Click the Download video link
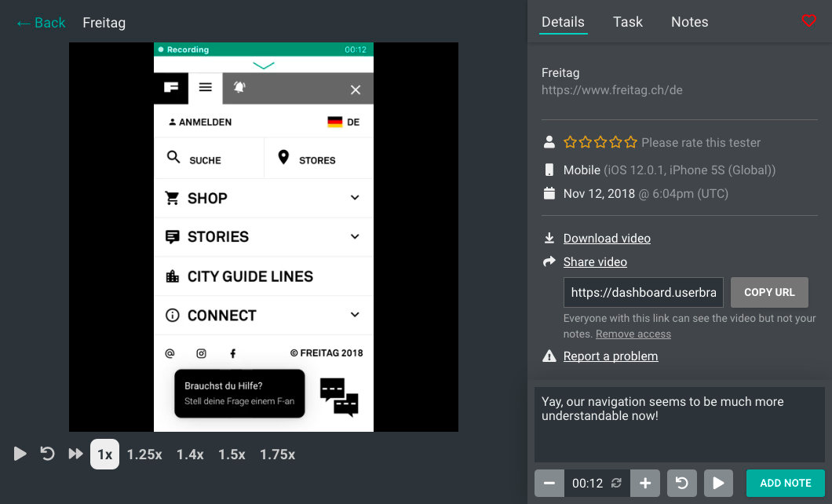Viewport: 832px width, 504px height. tap(607, 238)
